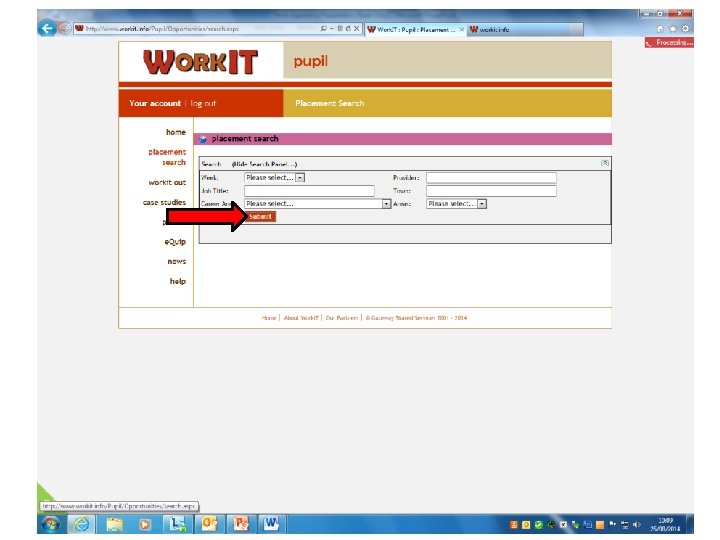Click the WorkIT logo
The image size is (720, 540).
[x=200, y=62]
